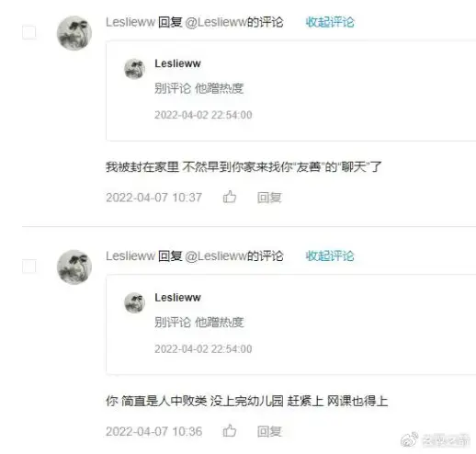
Task: Open Leslieww username in second comment header
Action: point(130,255)
